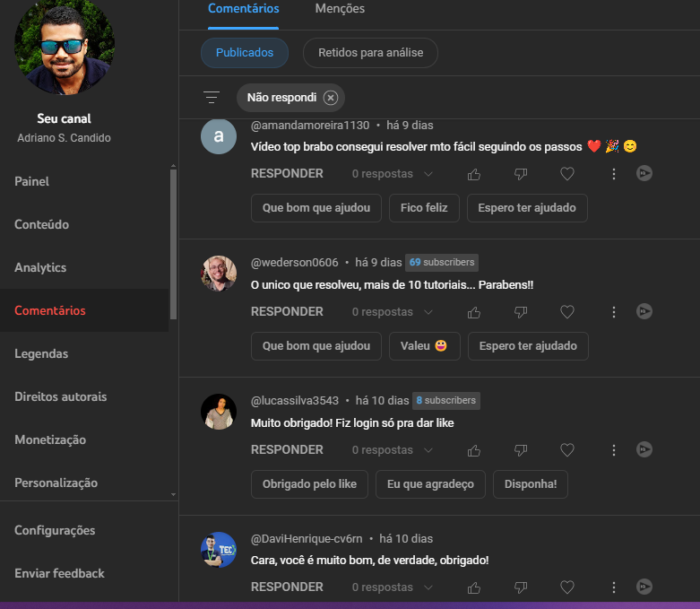Click RESPONDER on @wederson0606's comment

pos(287,312)
